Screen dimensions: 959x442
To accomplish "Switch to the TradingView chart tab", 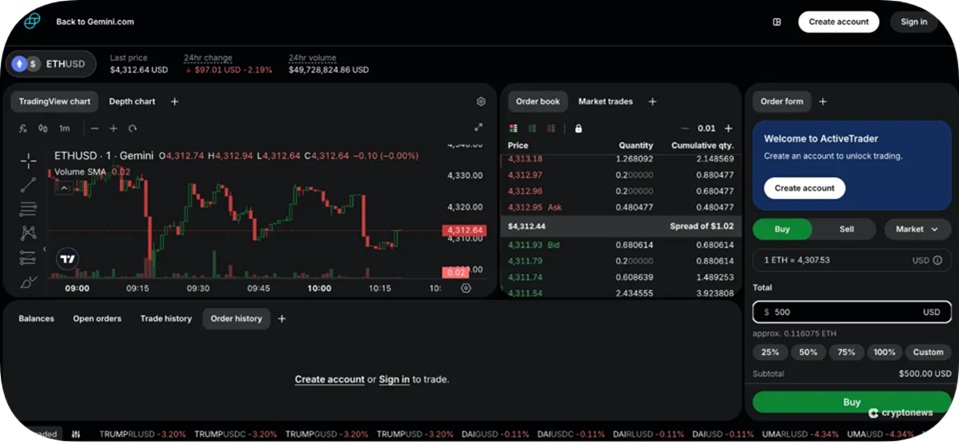I will coord(54,101).
